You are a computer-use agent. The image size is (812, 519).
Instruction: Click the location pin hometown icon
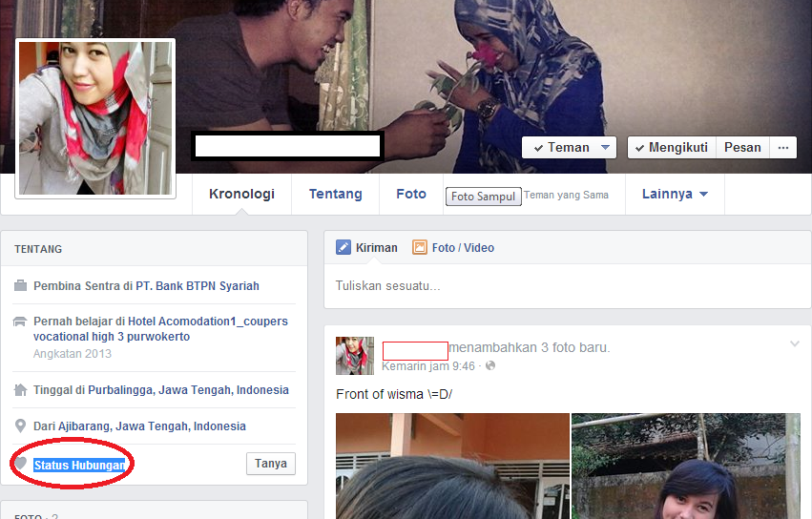tap(20, 426)
